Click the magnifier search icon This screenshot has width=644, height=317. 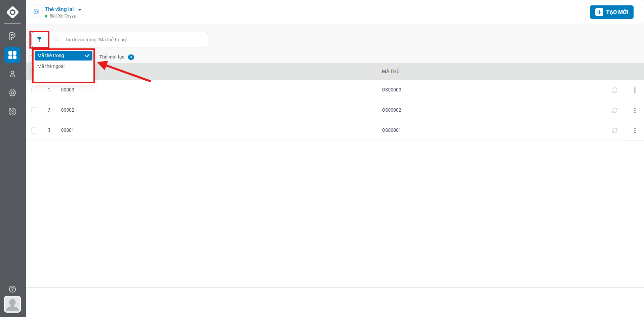[57, 40]
